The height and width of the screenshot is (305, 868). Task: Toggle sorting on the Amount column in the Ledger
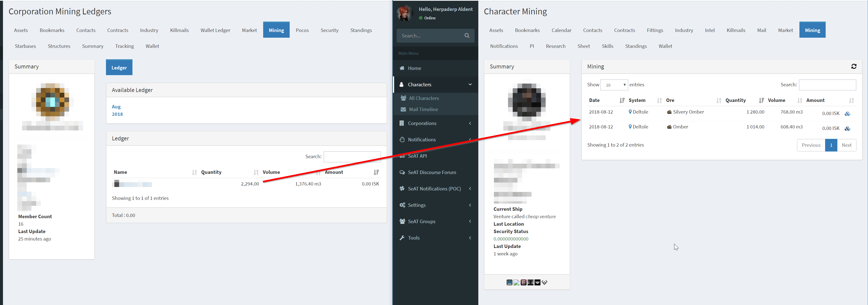coord(333,172)
